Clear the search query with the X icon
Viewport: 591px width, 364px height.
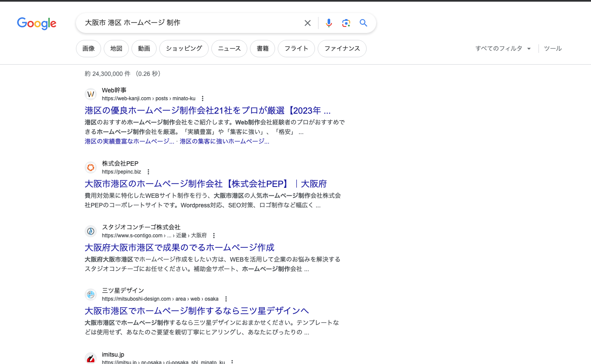coord(308,23)
